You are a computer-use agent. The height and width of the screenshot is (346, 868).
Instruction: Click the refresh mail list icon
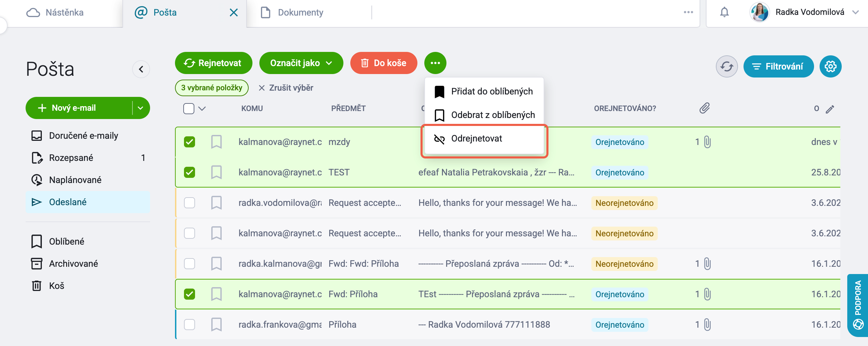[x=727, y=66]
